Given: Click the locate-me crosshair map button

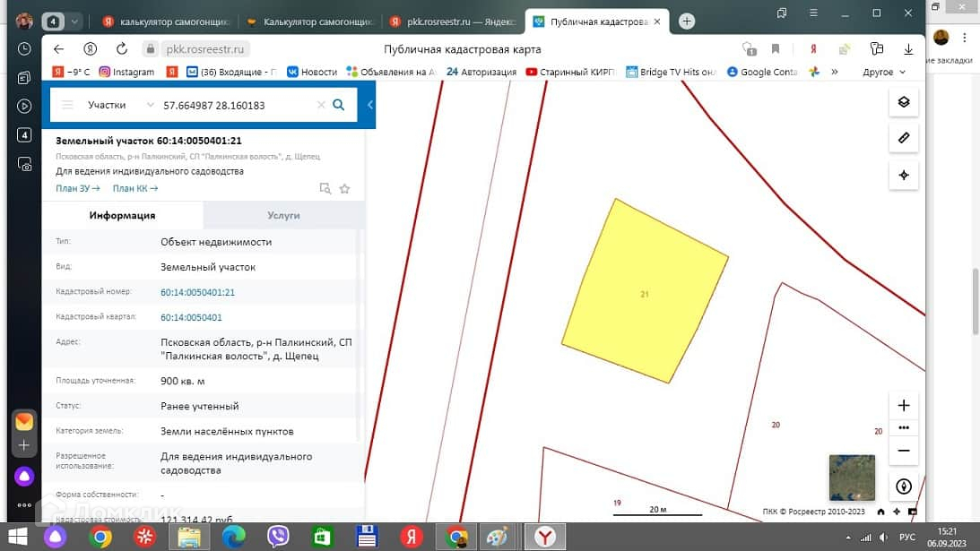Looking at the screenshot, I should [x=903, y=175].
